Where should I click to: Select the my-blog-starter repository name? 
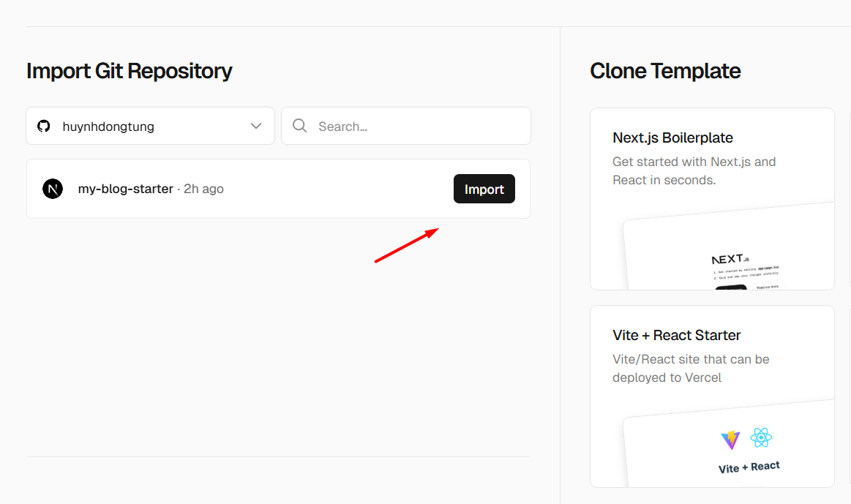coord(125,189)
